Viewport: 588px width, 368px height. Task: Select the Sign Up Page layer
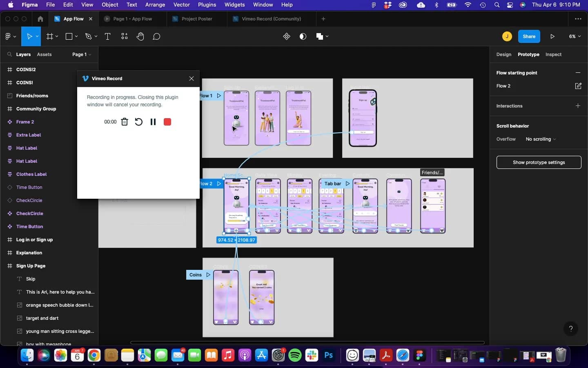[49, 266]
